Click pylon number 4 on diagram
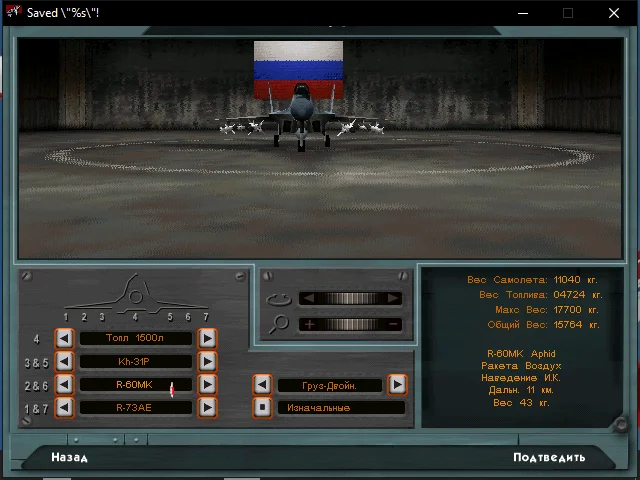 point(135,317)
